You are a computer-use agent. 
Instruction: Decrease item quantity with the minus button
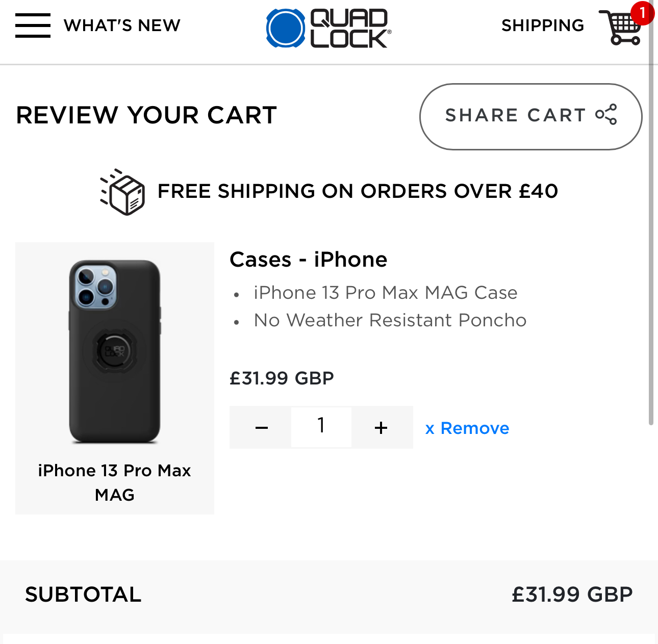(261, 427)
